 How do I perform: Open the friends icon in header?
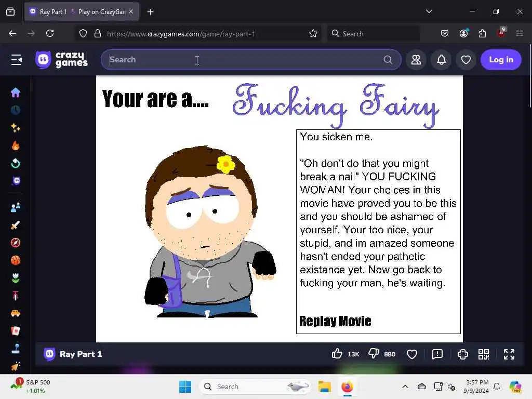tap(416, 60)
